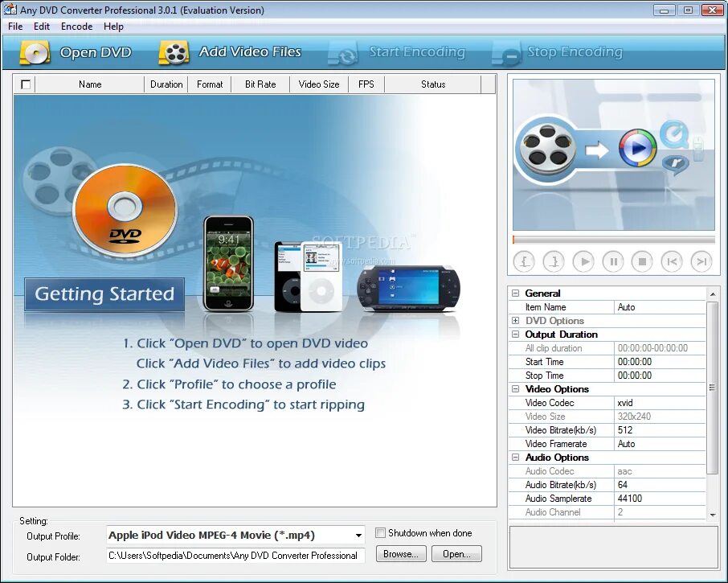The height and width of the screenshot is (583, 728).
Task: Jump to the next preview frame
Action: tap(701, 261)
